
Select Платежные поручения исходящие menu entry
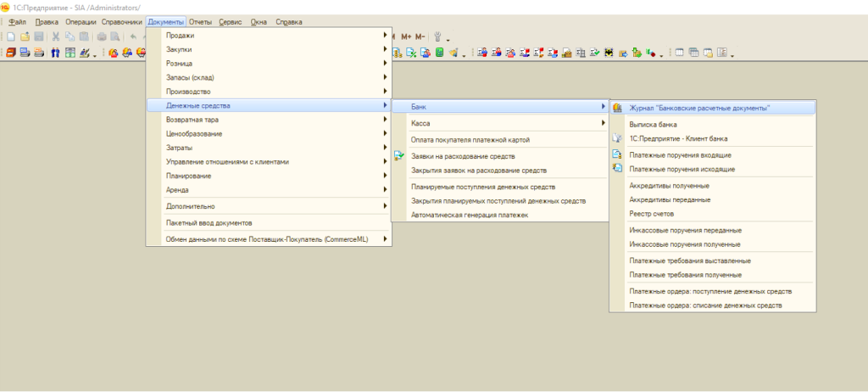click(x=682, y=169)
